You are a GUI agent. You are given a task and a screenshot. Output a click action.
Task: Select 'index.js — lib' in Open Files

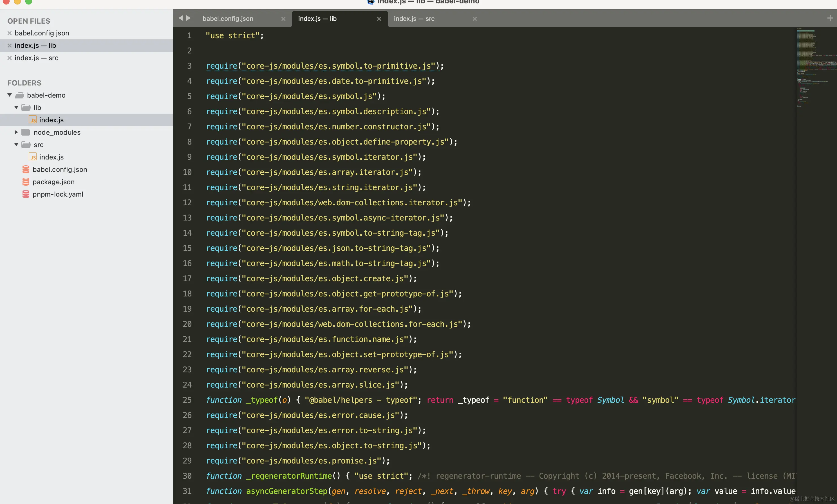pyautogui.click(x=35, y=46)
